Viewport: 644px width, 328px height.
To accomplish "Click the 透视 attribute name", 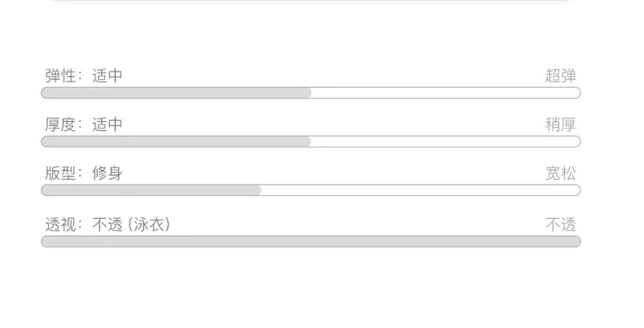I will [x=61, y=225].
